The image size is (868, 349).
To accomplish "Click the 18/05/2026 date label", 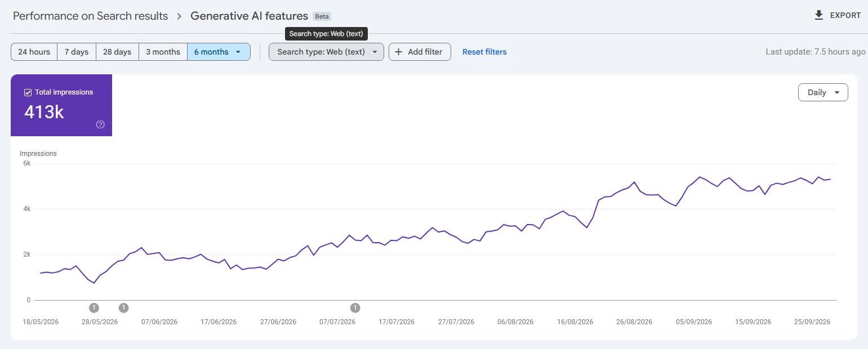I will (x=41, y=322).
